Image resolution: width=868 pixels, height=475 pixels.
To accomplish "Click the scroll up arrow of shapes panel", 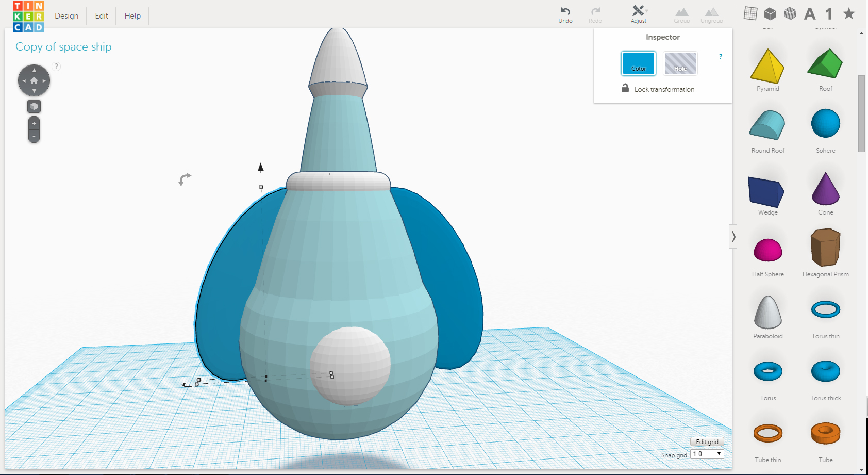I will pos(861,33).
